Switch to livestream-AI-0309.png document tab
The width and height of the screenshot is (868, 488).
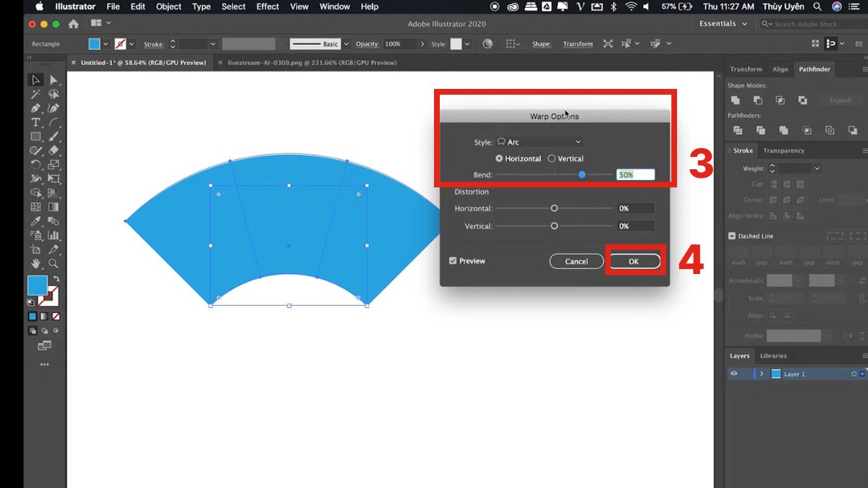(x=312, y=63)
